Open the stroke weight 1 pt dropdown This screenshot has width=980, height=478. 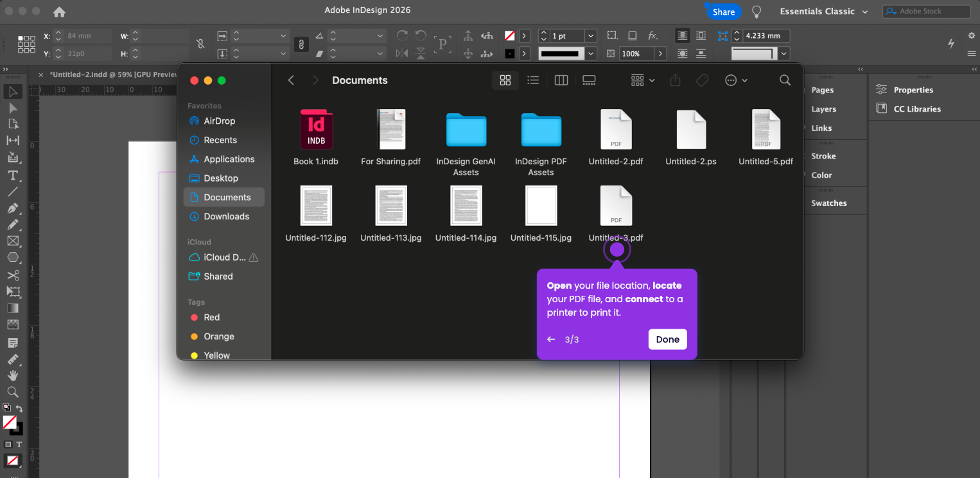(591, 36)
